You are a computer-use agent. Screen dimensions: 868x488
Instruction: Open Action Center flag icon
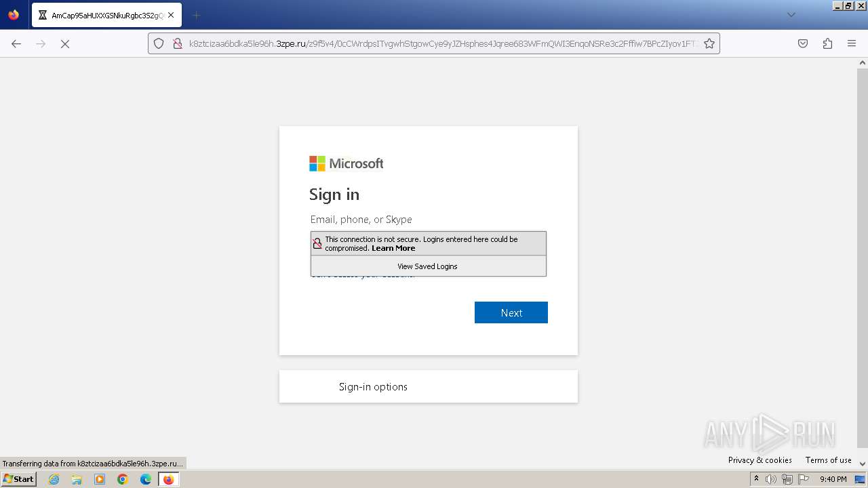802,479
